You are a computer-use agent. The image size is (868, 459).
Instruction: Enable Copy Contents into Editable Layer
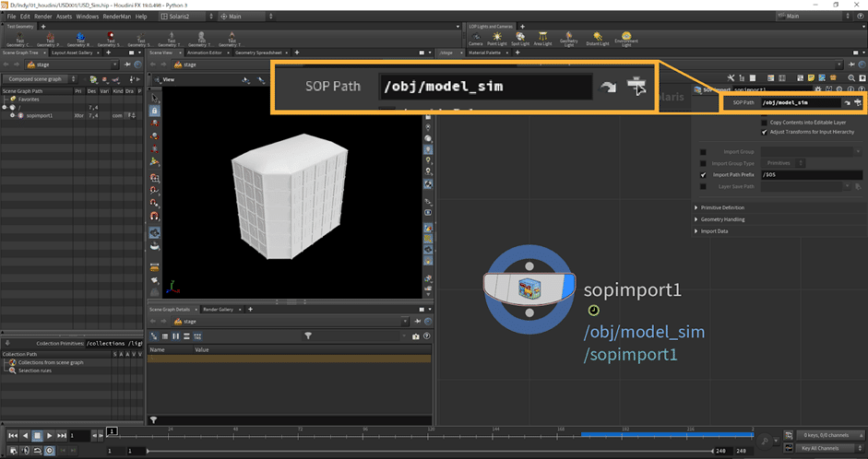(764, 122)
